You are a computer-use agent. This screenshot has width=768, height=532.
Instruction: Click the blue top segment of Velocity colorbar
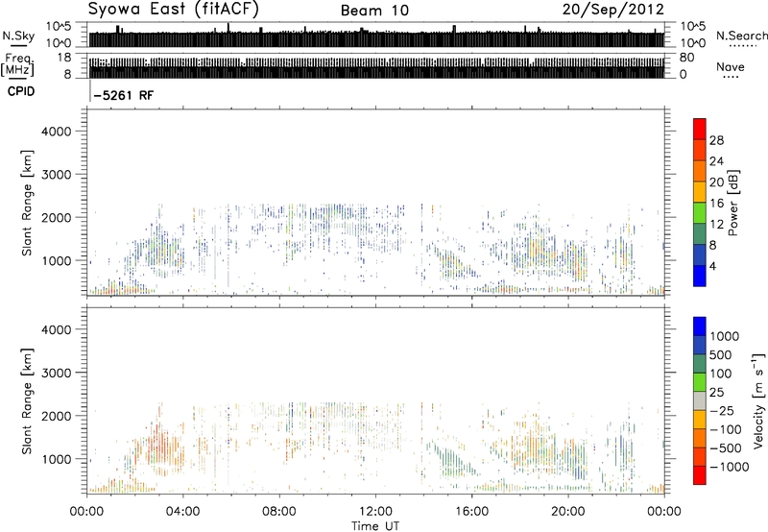point(700,326)
